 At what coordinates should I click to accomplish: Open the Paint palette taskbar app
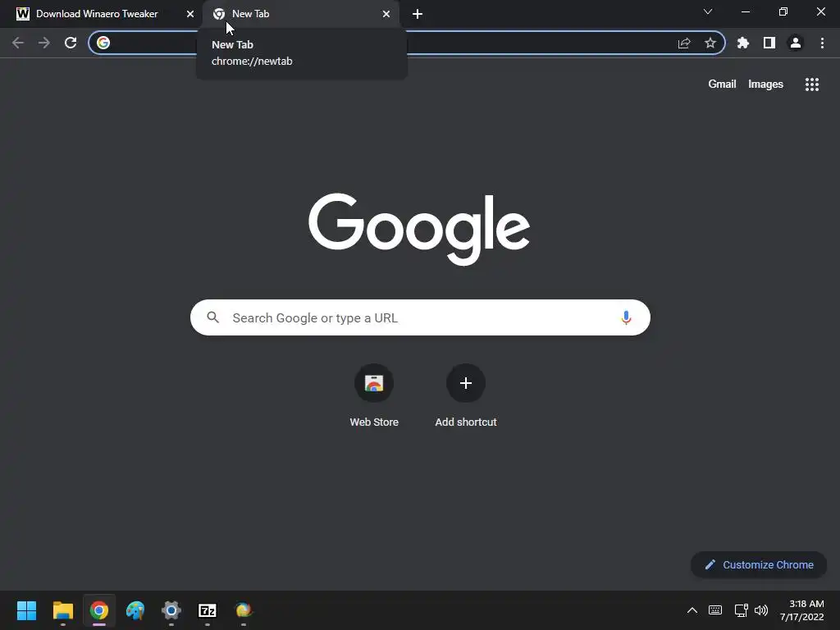(135, 610)
